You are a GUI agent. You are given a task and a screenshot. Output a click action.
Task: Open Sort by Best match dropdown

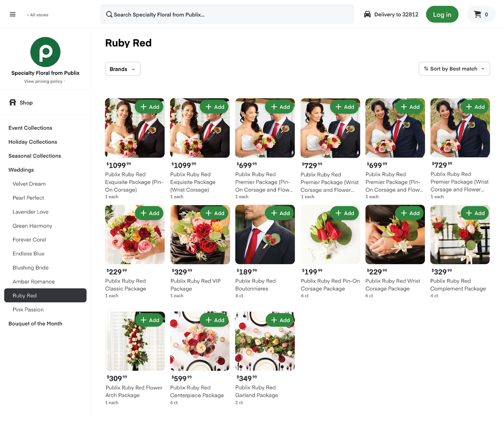click(x=454, y=69)
